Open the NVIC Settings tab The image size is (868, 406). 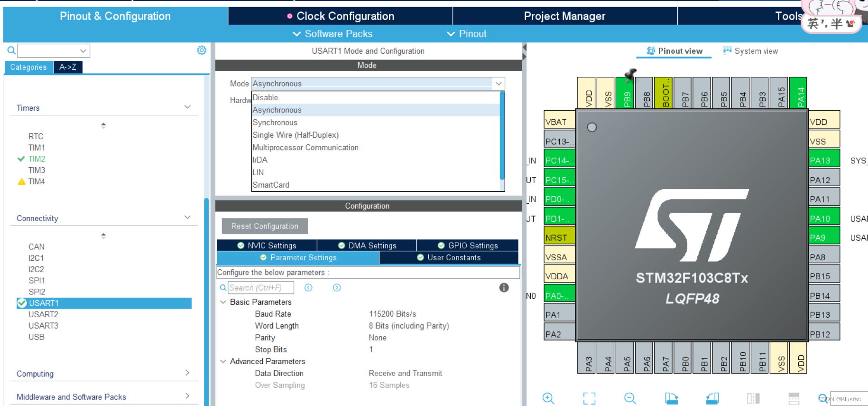pos(267,245)
